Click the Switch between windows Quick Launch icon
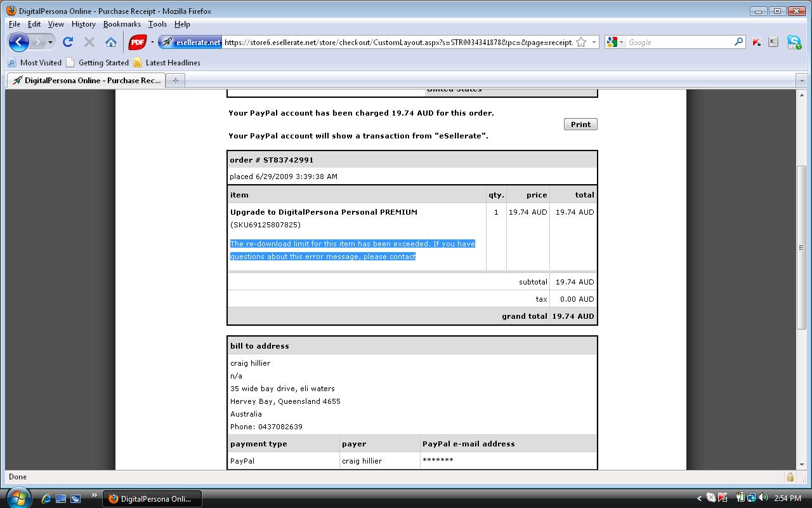This screenshot has width=812, height=508. [x=75, y=498]
